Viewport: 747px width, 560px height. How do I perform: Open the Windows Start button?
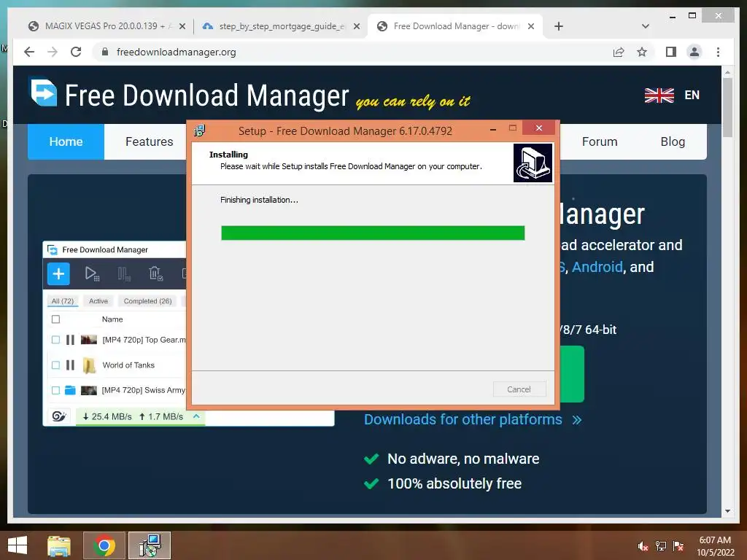pos(18,545)
